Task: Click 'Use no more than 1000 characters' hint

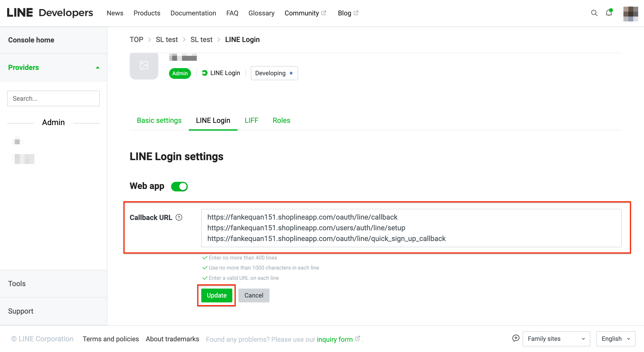Action: [263, 268]
